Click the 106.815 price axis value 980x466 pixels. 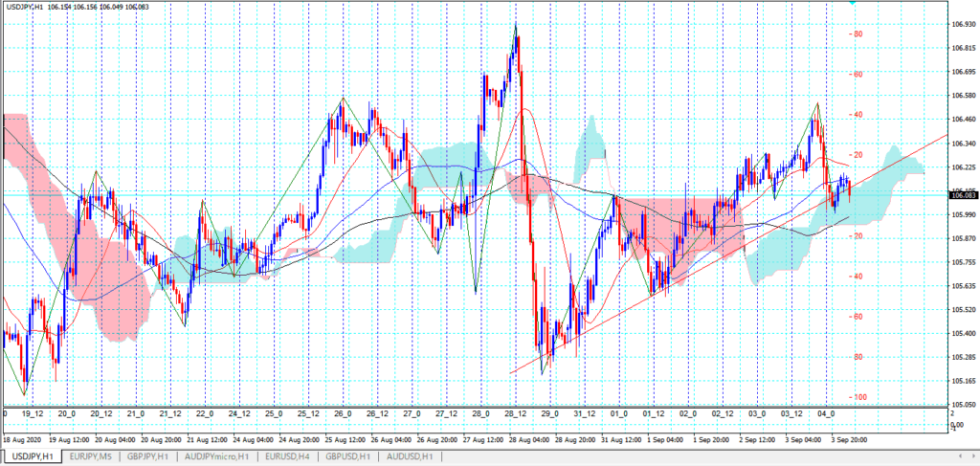tap(963, 48)
